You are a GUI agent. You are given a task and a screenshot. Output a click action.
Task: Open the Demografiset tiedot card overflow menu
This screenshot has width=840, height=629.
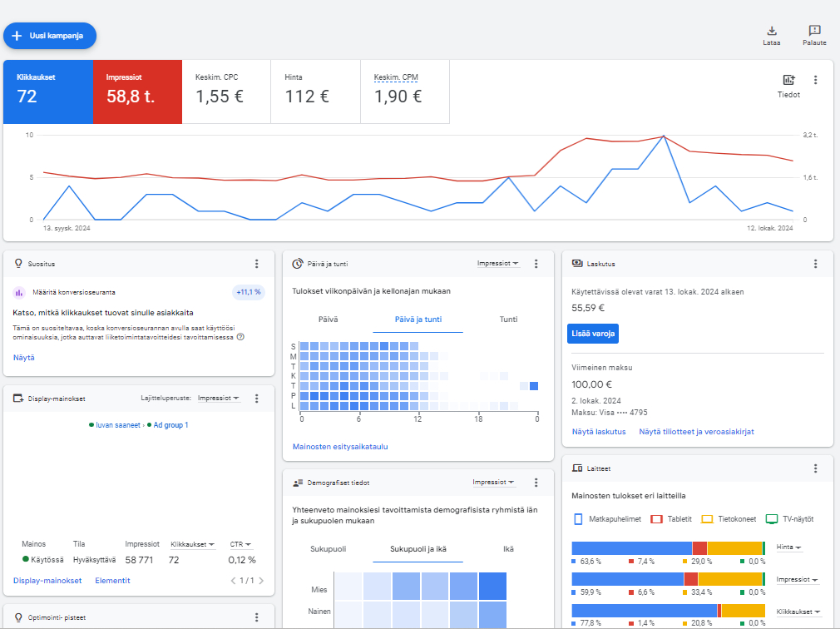click(x=536, y=483)
